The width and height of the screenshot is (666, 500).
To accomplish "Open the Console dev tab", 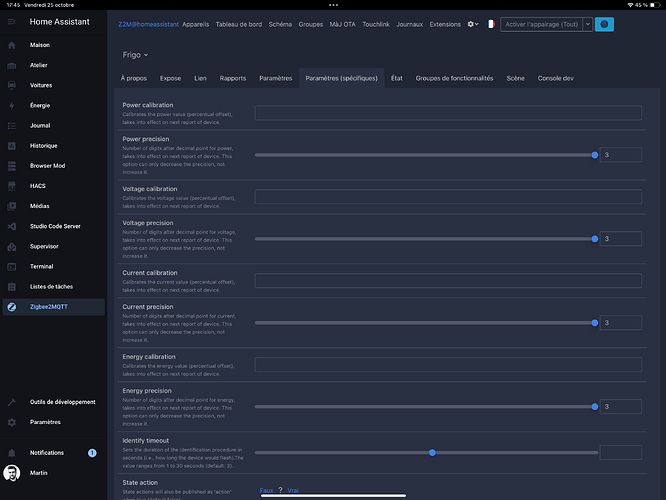I will click(556, 78).
